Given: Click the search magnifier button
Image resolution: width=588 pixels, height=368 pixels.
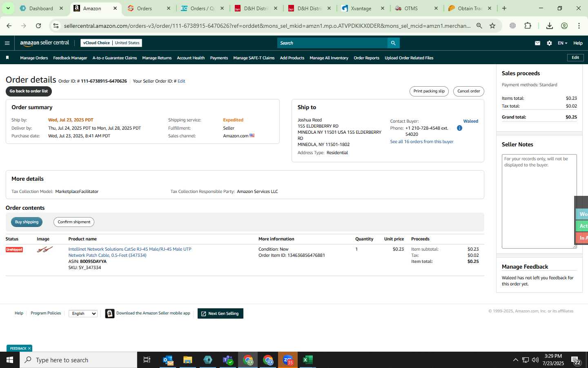Looking at the screenshot, I should 393,43.
